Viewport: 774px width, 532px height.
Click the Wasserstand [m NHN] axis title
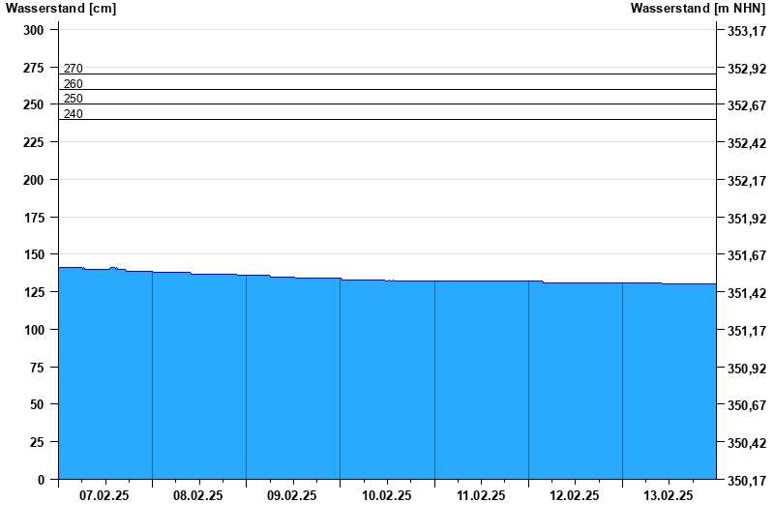tap(698, 9)
